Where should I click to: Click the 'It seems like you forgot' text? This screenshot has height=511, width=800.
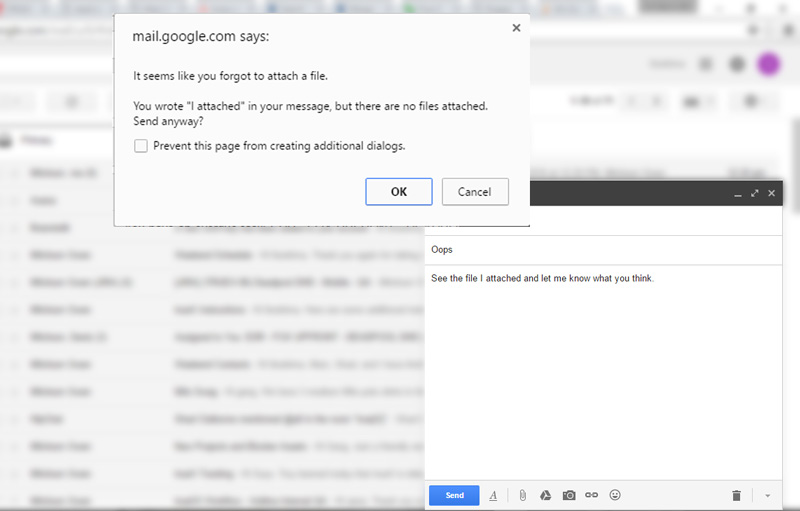click(x=231, y=76)
